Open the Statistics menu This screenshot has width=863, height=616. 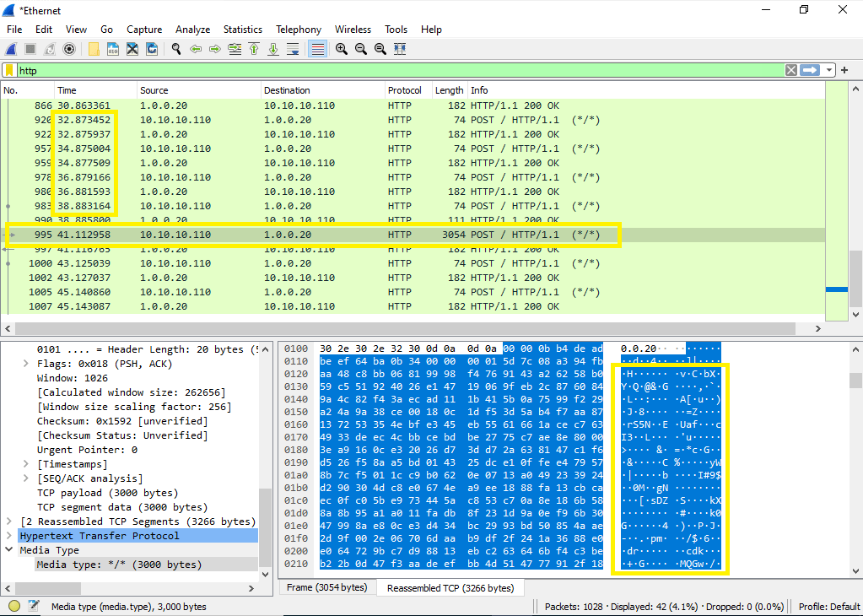pos(242,29)
